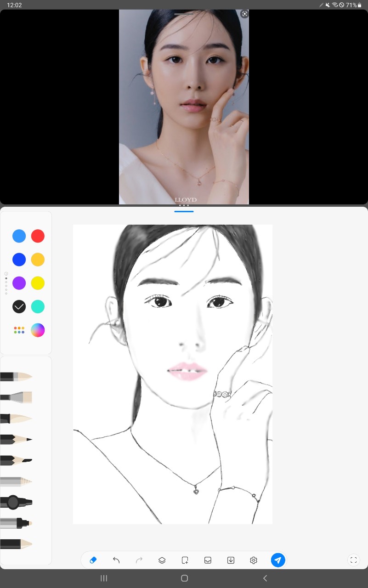Select the black flat-end pastel tool
The width and height of the screenshot is (368, 588).
tap(16, 544)
